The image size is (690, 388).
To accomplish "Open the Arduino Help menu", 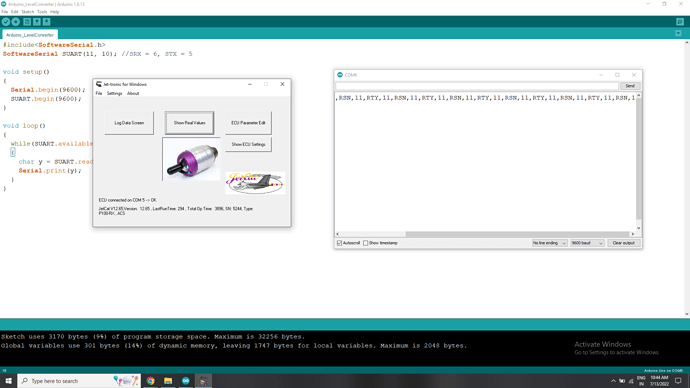I will click(x=55, y=12).
